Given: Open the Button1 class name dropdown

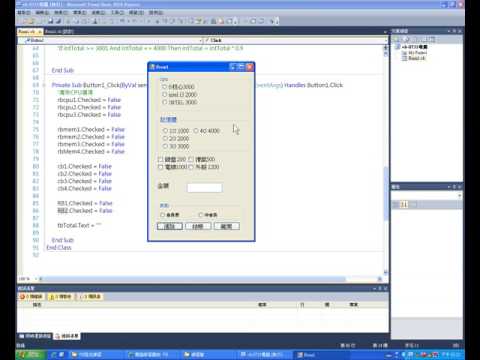Looking at the screenshot, I should 111,40.
